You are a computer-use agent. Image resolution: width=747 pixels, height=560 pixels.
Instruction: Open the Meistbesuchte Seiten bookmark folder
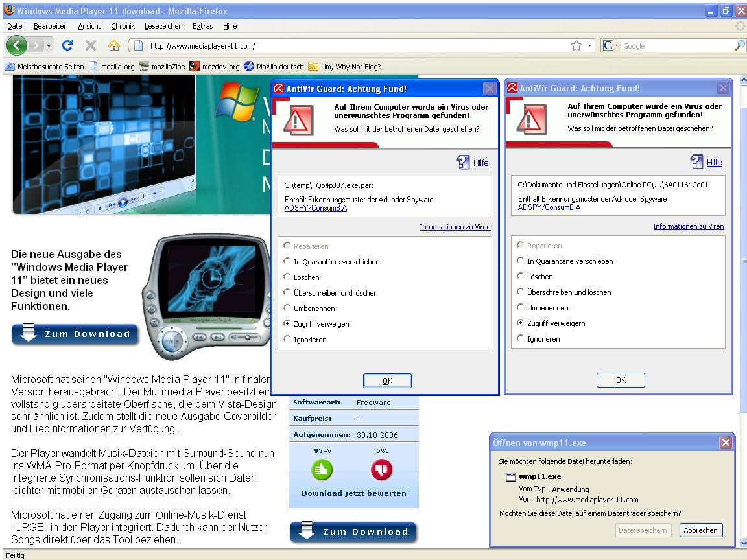point(44,67)
